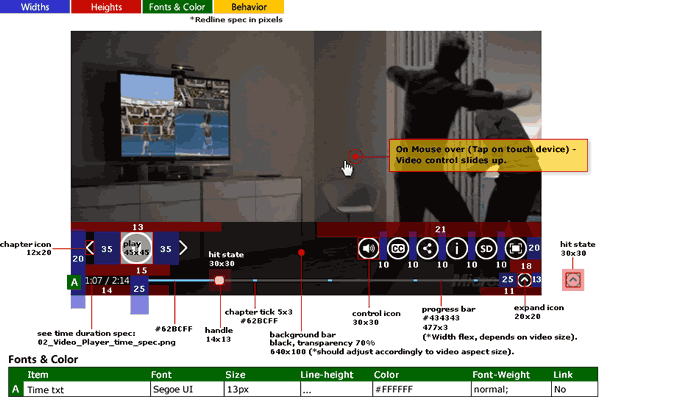The height and width of the screenshot is (397, 680).
Task: Show video info with the i icon
Action: (x=457, y=249)
